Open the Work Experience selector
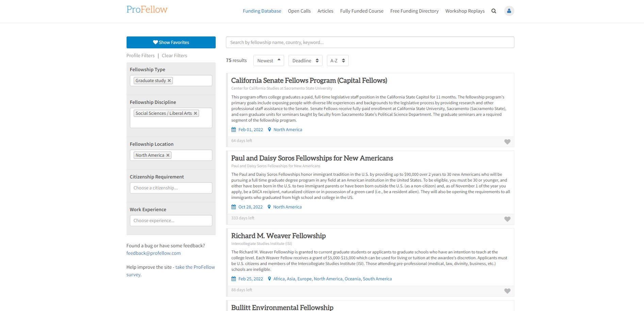Screen dimensions: 644x311 pyautogui.click(x=171, y=221)
